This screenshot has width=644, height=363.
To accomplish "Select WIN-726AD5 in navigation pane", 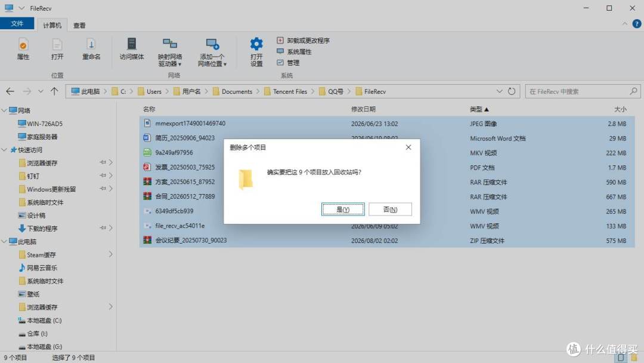I will point(41,124).
